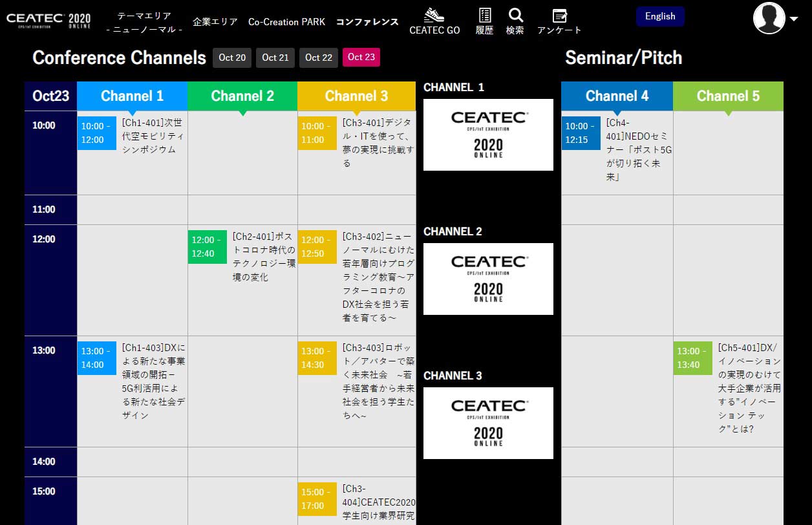
Task: Open コンファレンス menu item
Action: click(367, 22)
